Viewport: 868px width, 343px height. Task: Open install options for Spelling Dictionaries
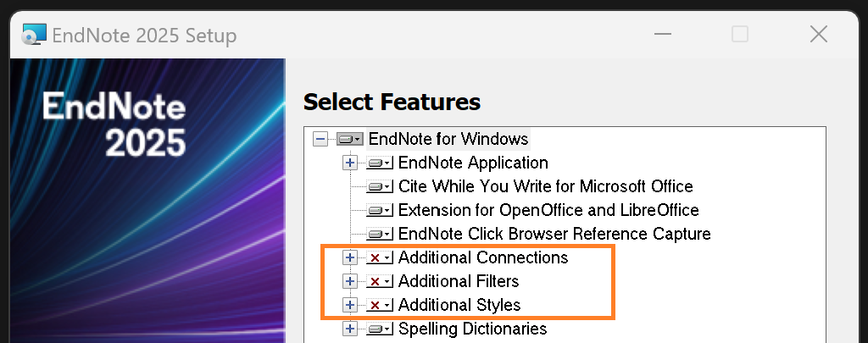pyautogui.click(x=379, y=329)
